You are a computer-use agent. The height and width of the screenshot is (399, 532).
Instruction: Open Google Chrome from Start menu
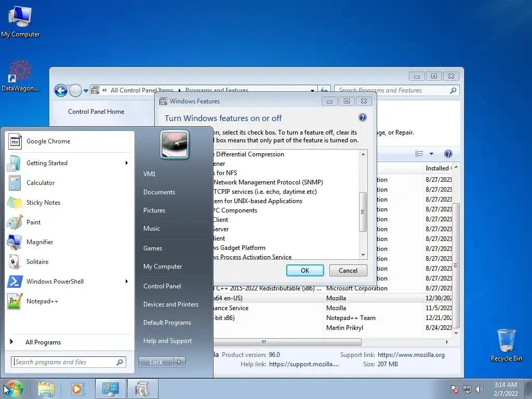(x=70, y=141)
